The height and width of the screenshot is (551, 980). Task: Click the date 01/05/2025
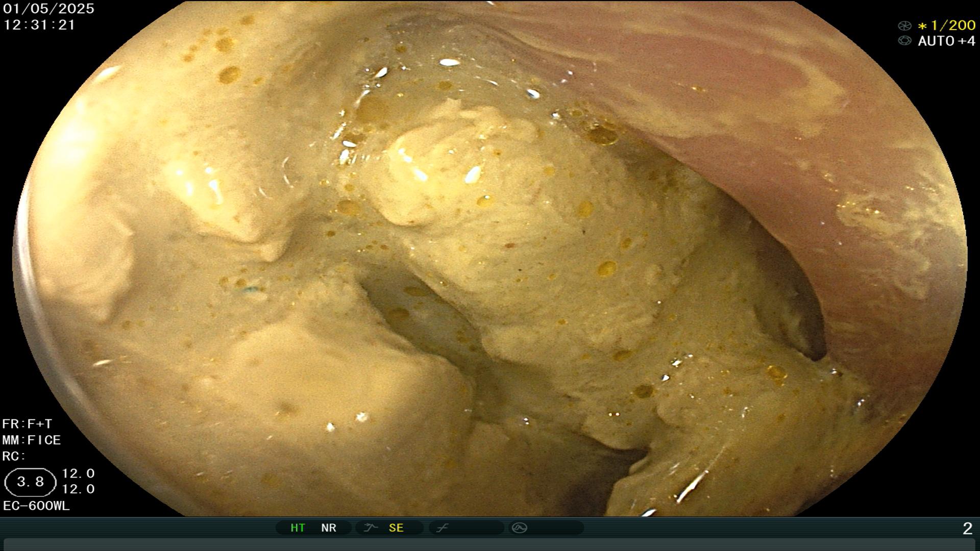pos(48,9)
